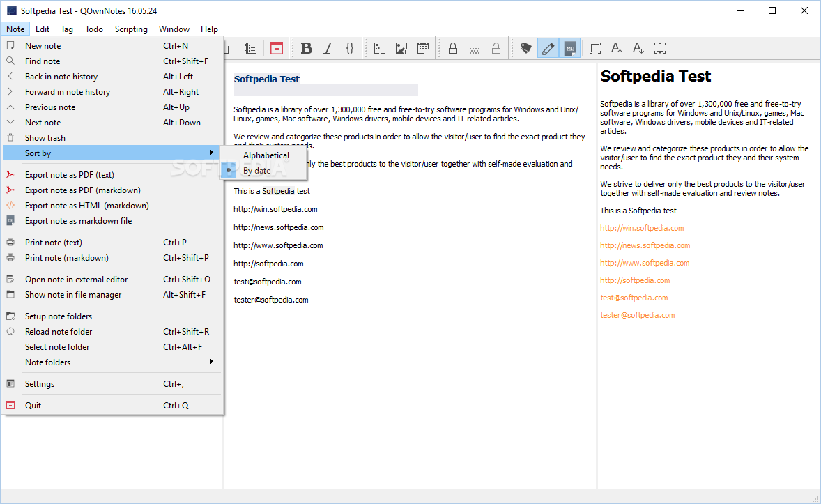Click black http://softpedia.com line in editor

268,264
